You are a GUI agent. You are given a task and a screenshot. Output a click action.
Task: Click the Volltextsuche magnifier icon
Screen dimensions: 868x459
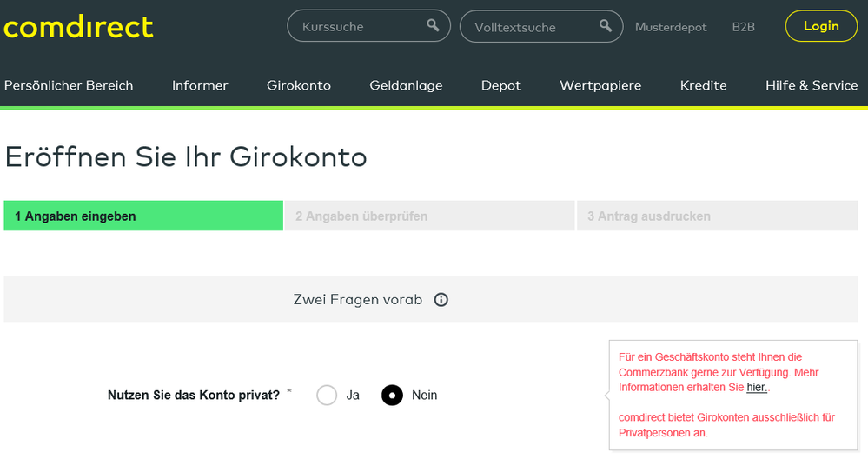(x=606, y=25)
